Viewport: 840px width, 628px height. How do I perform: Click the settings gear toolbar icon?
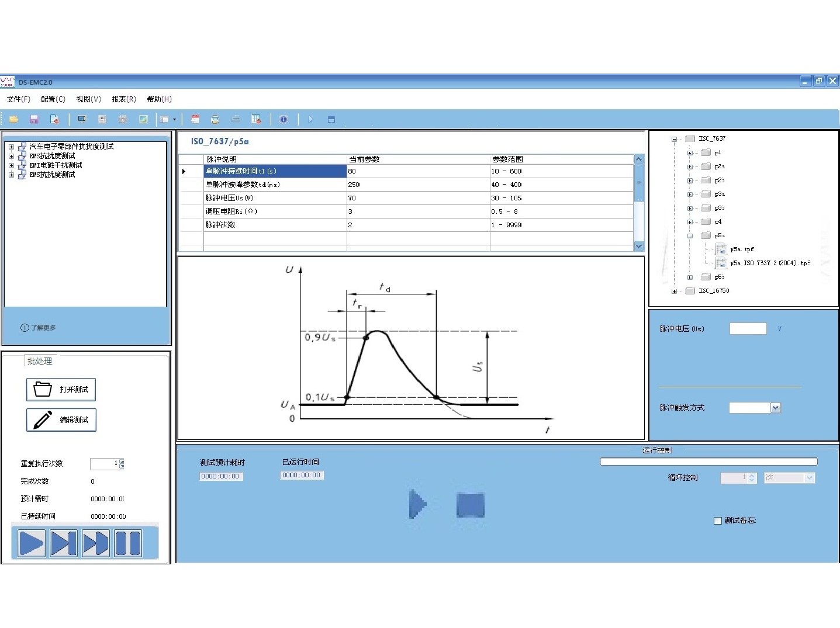tap(123, 119)
